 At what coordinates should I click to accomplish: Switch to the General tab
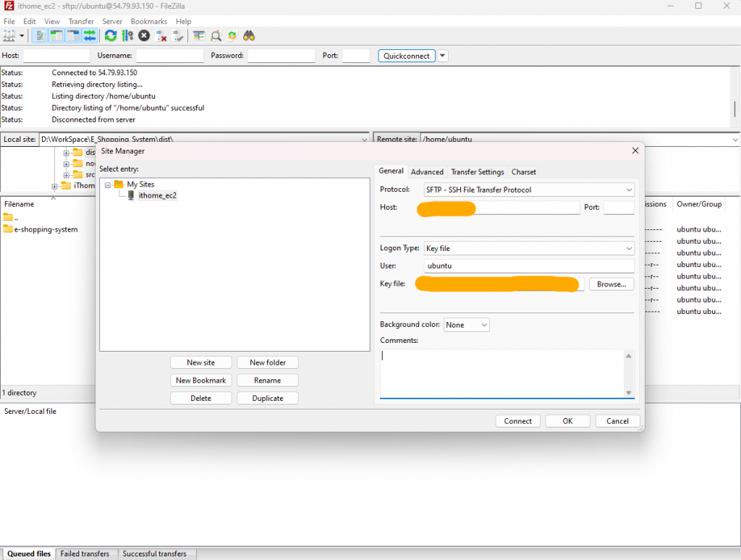click(391, 171)
